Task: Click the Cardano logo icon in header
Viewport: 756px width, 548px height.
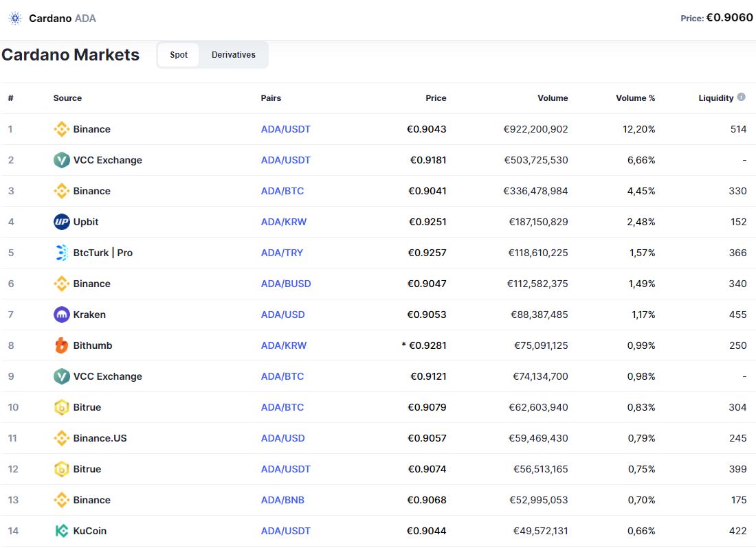Action: pyautogui.click(x=15, y=19)
